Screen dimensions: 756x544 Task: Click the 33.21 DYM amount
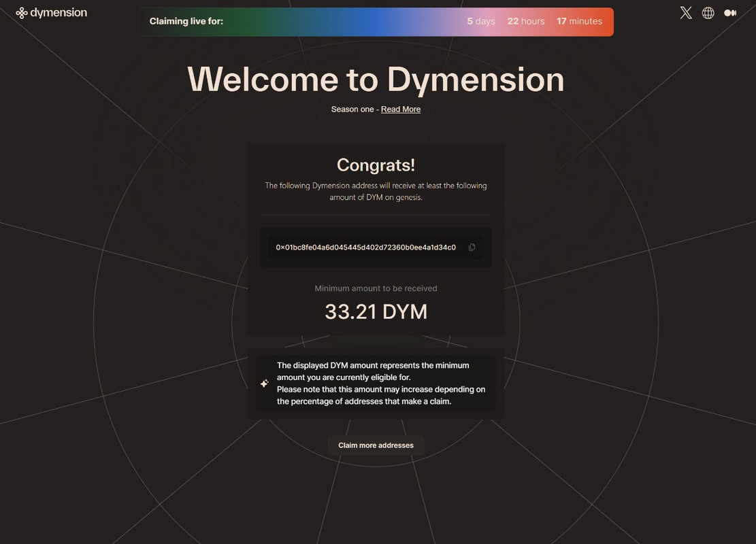tap(376, 311)
